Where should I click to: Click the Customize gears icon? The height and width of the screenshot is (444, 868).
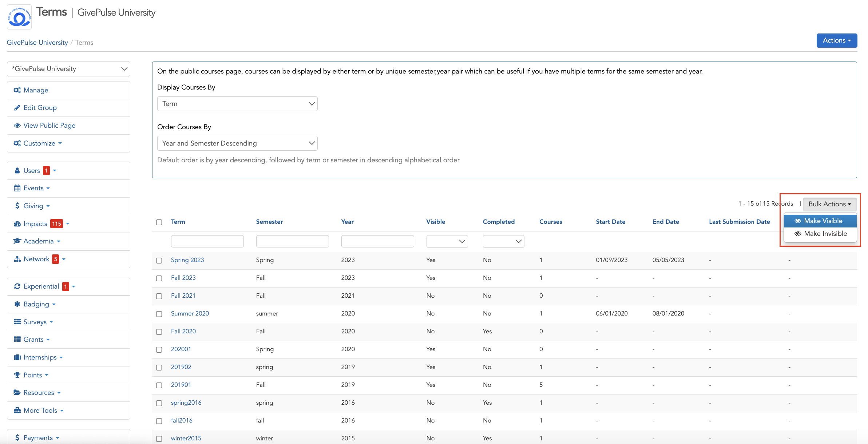(17, 143)
